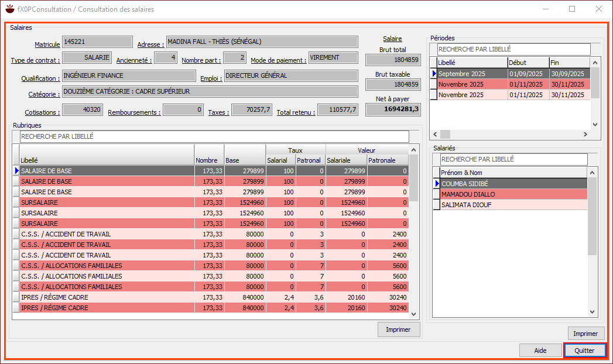Click Salariés list scroll down arrow
The height and width of the screenshot is (364, 613).
593,313
